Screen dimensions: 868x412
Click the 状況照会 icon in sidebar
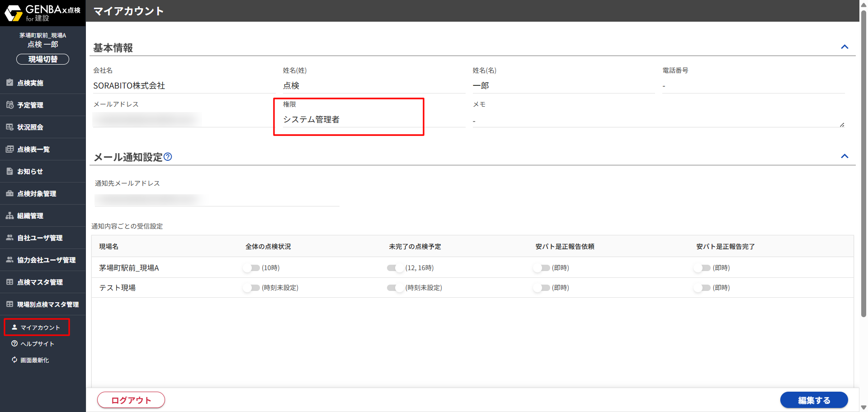pos(9,127)
